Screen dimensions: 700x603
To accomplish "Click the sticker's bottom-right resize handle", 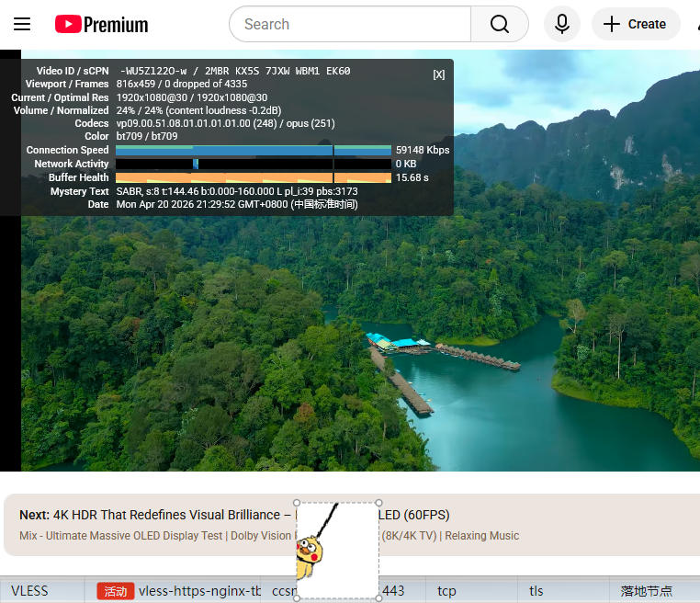I will pyautogui.click(x=378, y=598).
